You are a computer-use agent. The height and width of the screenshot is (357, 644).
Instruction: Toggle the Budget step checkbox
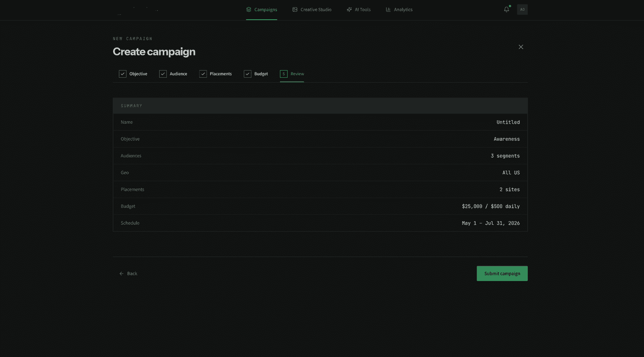[x=248, y=73]
